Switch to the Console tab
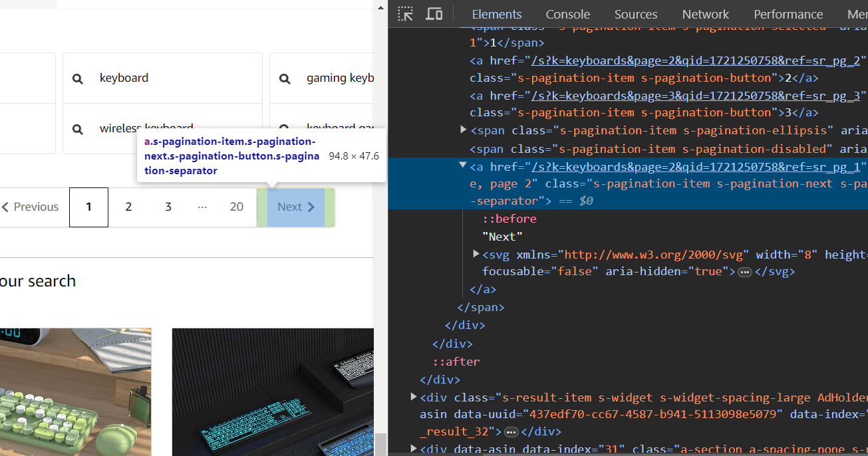 coord(567,14)
